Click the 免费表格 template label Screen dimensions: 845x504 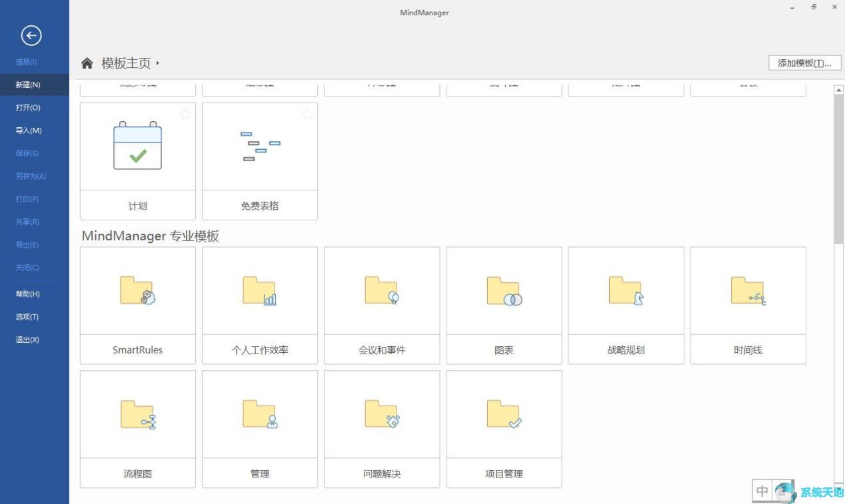(260, 206)
